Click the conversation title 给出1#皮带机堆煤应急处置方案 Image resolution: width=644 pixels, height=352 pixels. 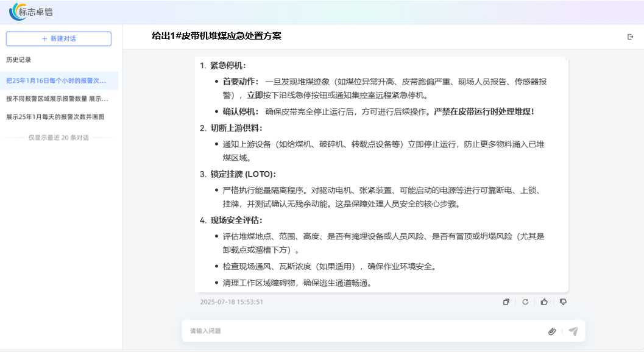pyautogui.click(x=216, y=37)
